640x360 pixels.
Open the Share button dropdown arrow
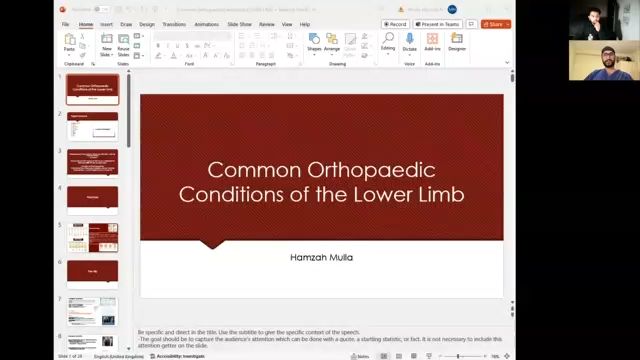507,24
